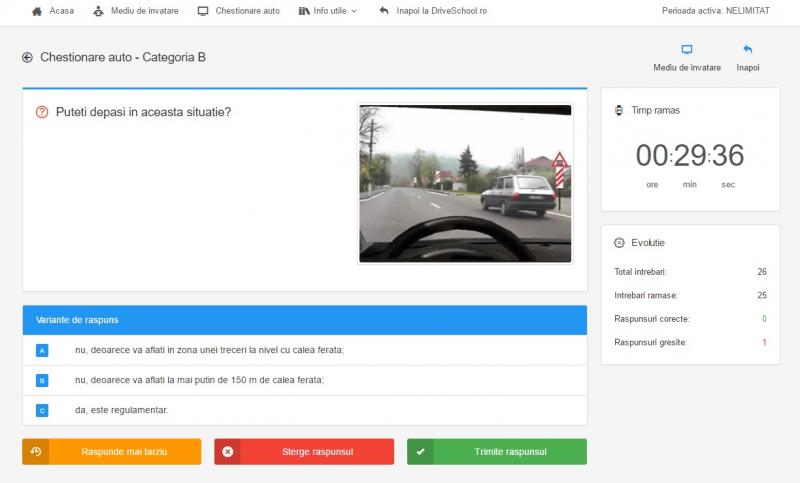Screen dimensions: 800x483
Task: Click the gear icon beside Evolutie
Action: [x=619, y=243]
